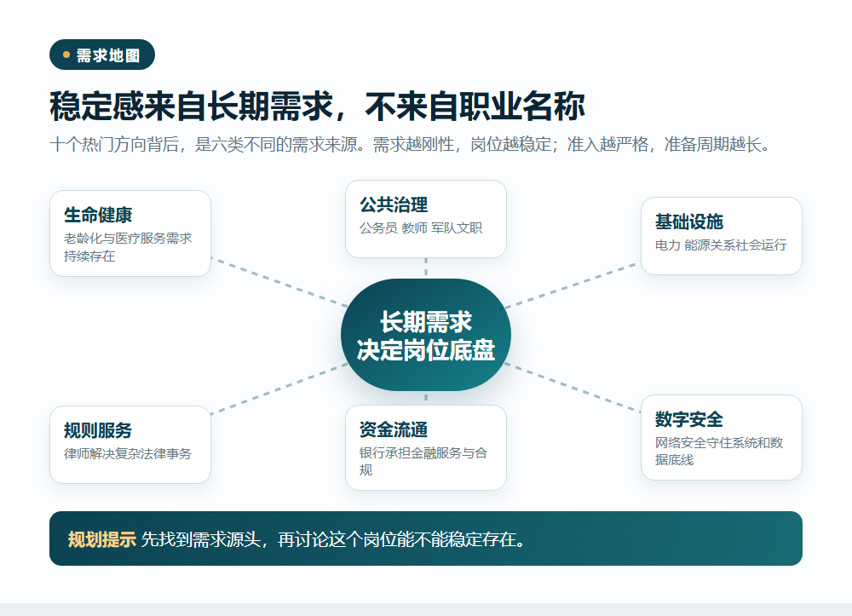Screen dimensions: 852x616
Task: Click the central node 长期需求 决定岗位底盘
Action: (426, 335)
